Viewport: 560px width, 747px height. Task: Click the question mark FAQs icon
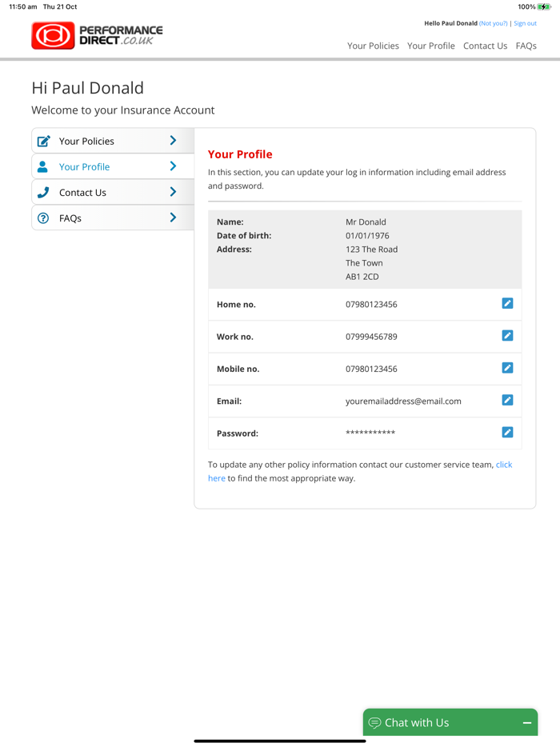pos(43,218)
